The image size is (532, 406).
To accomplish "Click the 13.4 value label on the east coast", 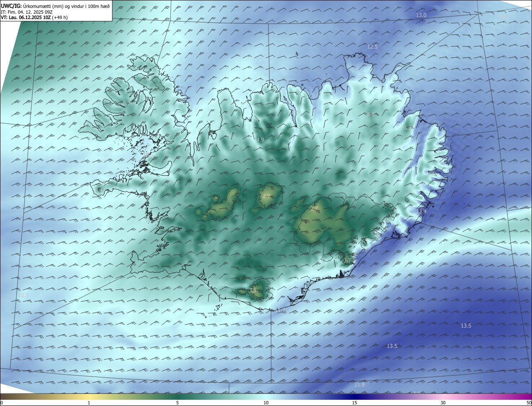I will point(421,211).
